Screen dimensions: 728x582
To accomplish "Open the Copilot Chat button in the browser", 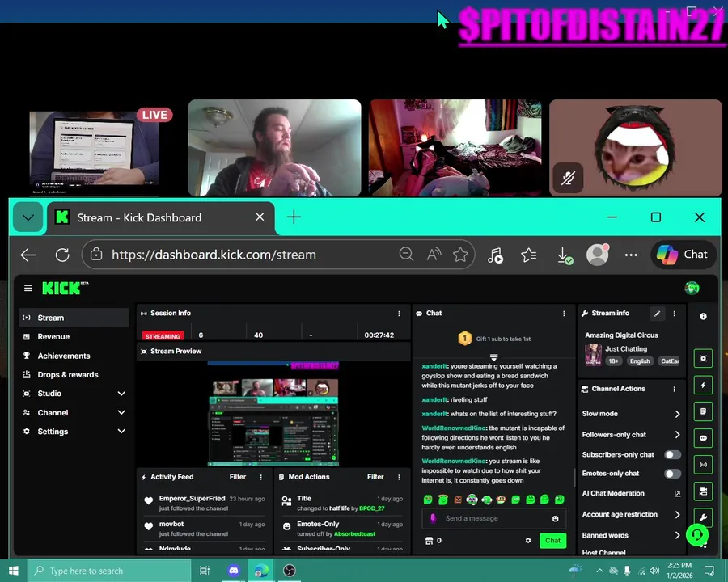I will pyautogui.click(x=683, y=255).
